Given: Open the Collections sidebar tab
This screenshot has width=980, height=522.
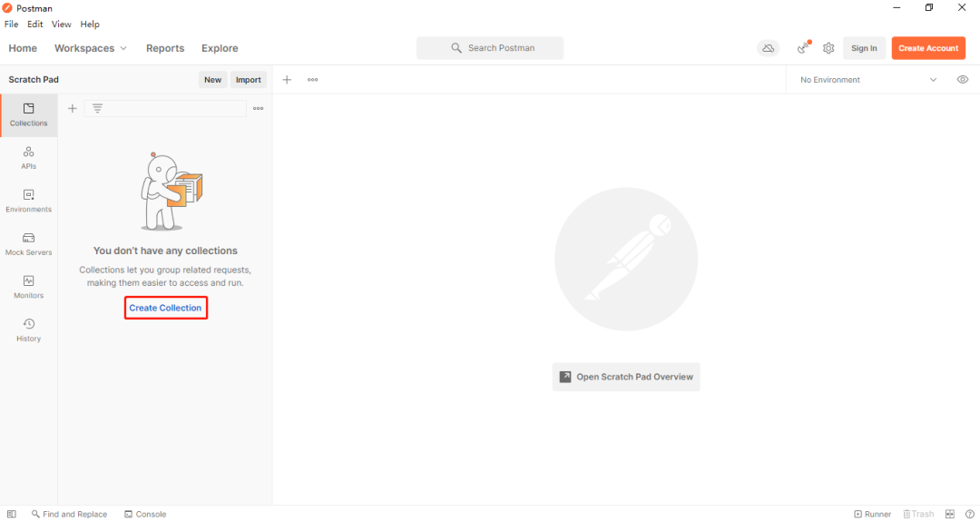Looking at the screenshot, I should point(29,115).
